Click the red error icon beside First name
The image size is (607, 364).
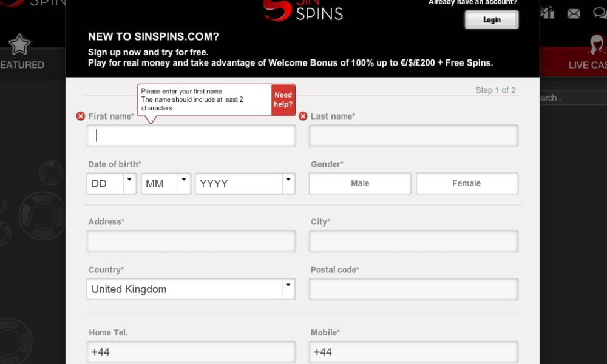pyautogui.click(x=81, y=116)
